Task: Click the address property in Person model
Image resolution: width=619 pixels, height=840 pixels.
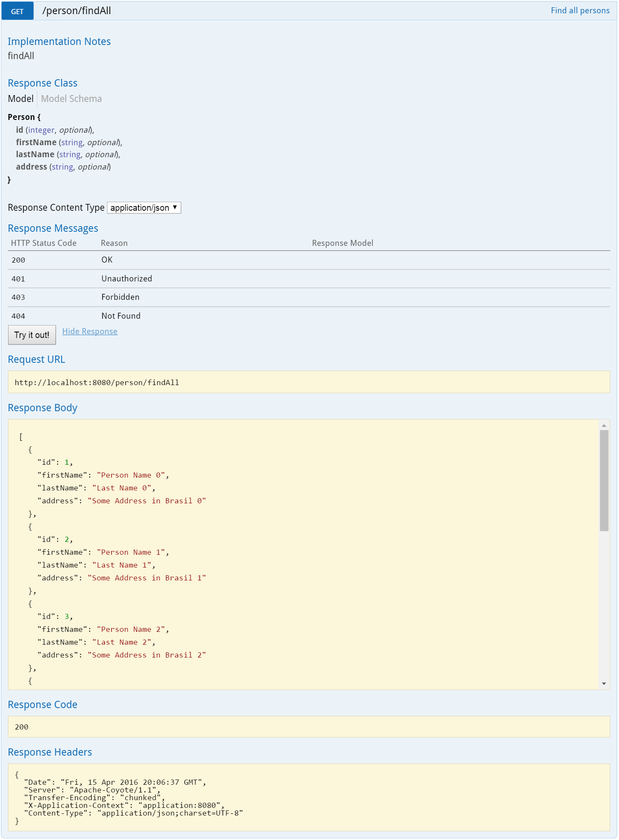Action: click(x=32, y=167)
